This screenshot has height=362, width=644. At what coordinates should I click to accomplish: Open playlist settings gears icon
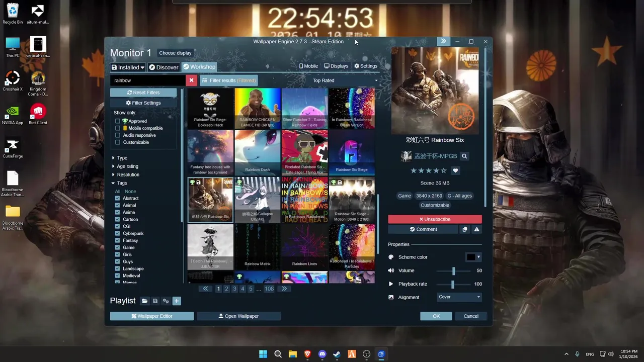pyautogui.click(x=166, y=301)
